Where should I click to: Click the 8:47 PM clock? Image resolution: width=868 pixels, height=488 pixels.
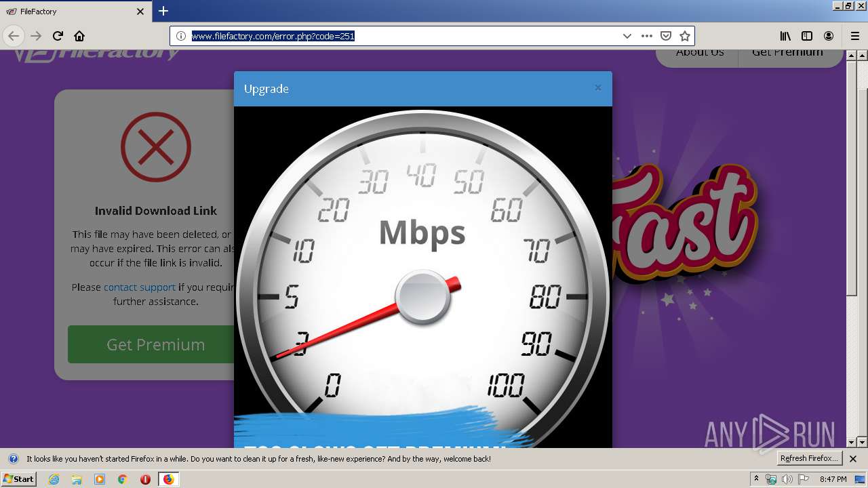click(x=833, y=479)
